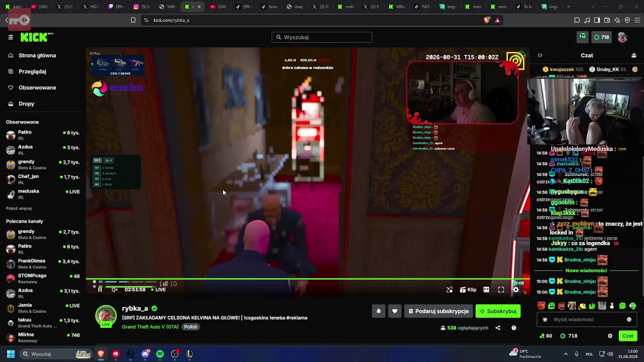
Task: Open the Brave main menu
Action: coord(637,20)
